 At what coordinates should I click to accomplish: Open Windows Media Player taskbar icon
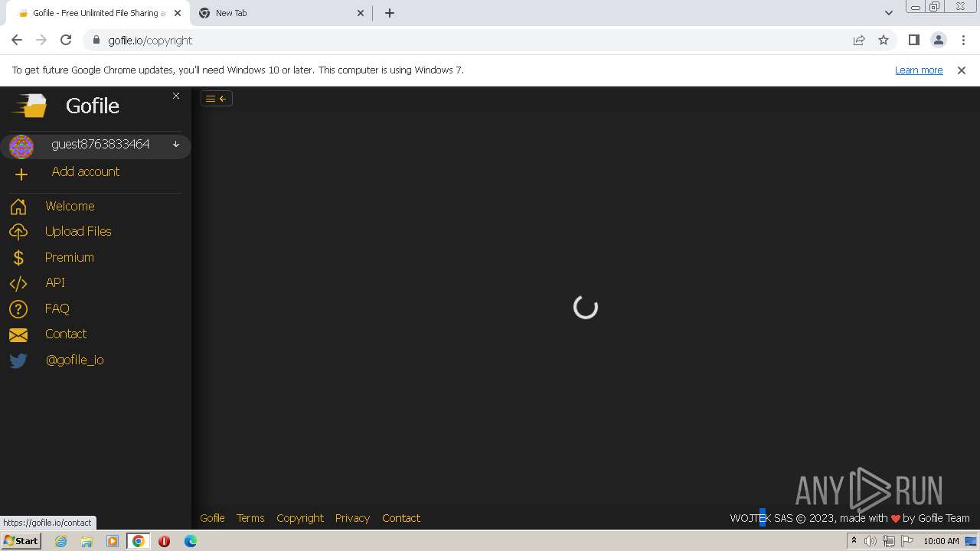pyautogui.click(x=113, y=541)
